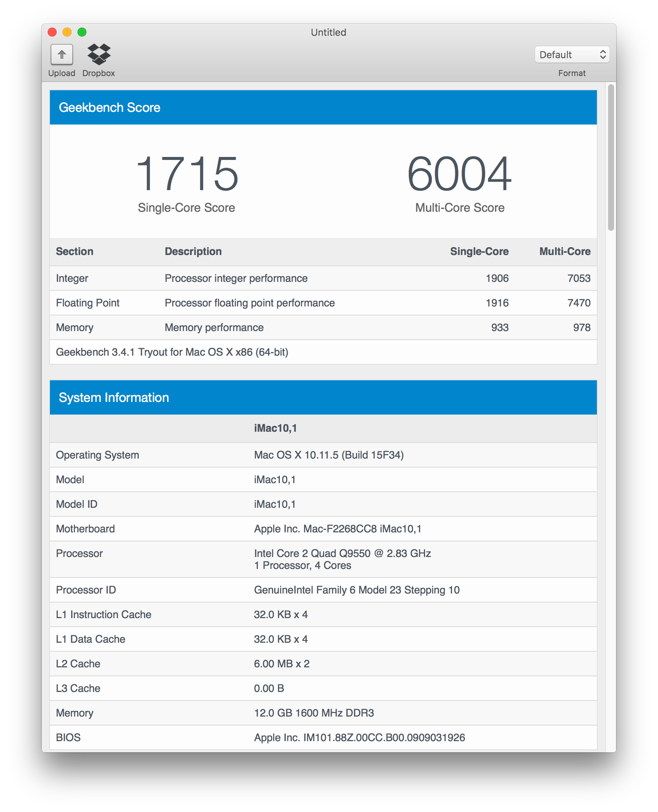Screen dimensions: 658x812
Task: Click Floating Point multi-core value 7470
Action: point(579,303)
